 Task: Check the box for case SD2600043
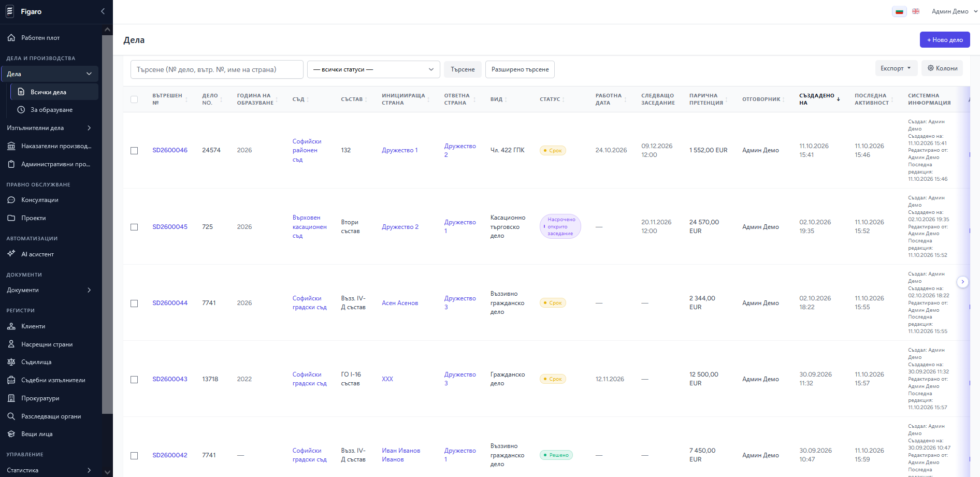134,380
